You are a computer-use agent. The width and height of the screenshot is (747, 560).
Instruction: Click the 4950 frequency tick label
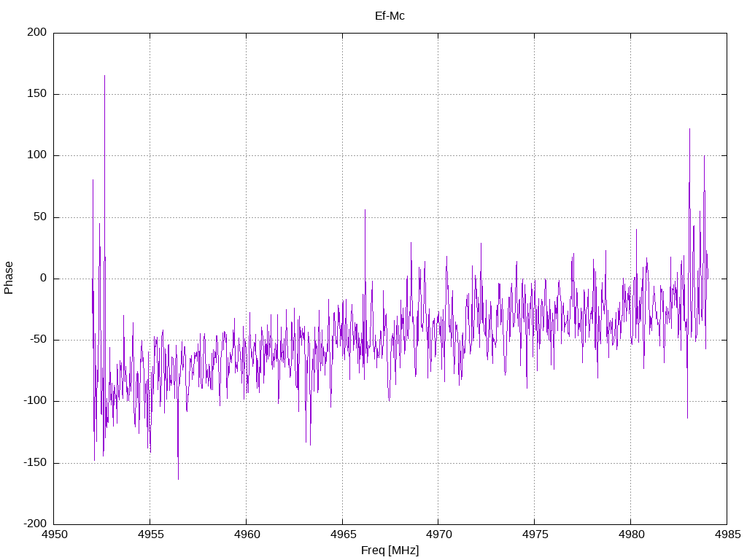(55, 534)
